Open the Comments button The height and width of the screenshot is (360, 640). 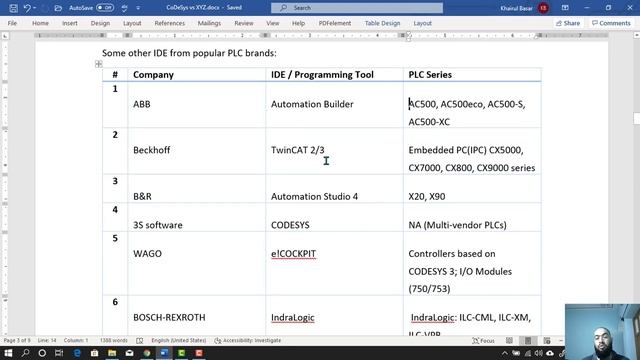(611, 23)
